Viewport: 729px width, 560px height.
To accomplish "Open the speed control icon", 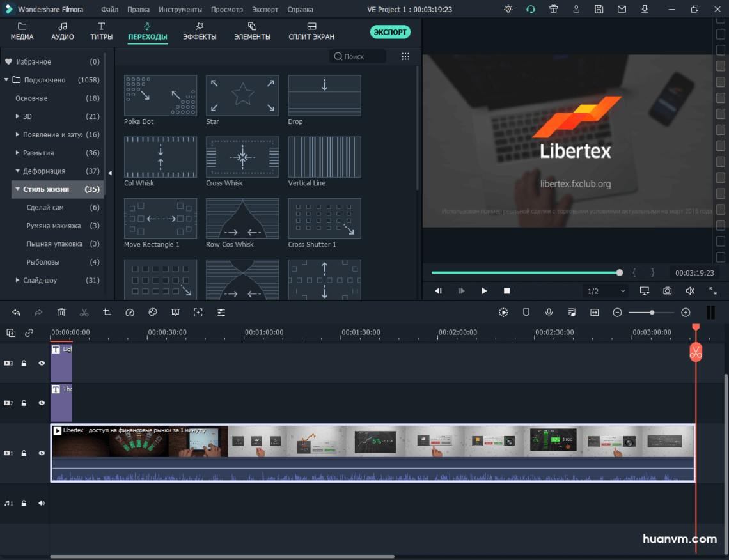I will [x=130, y=313].
